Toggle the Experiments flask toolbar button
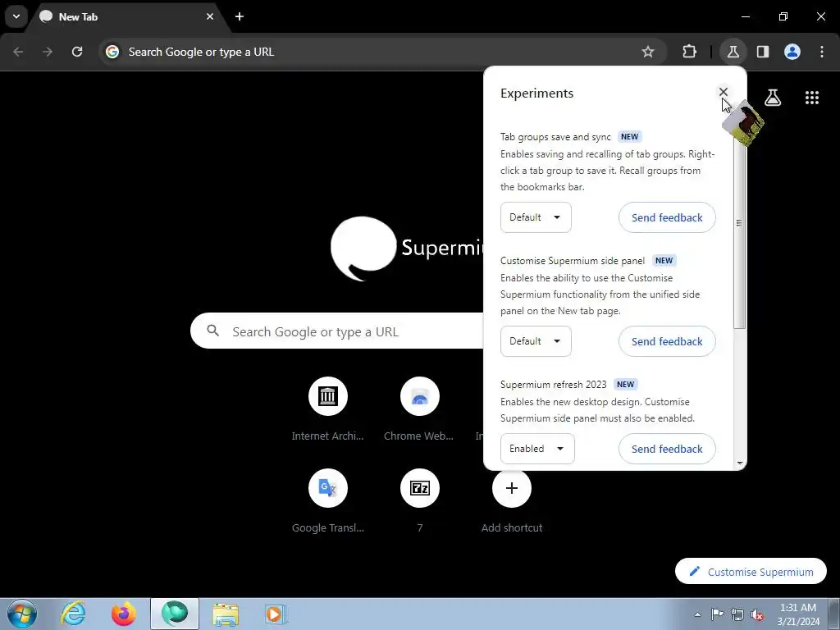The image size is (840, 630). [x=733, y=52]
